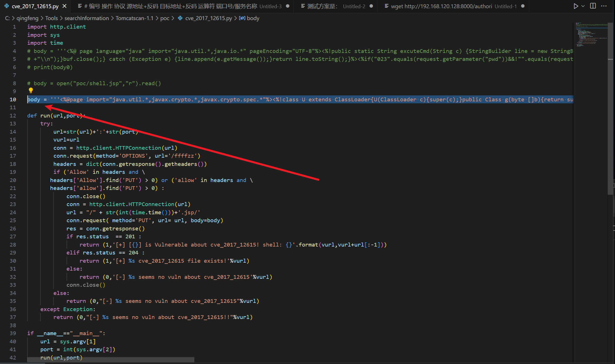Run the Python file with play button

point(575,6)
